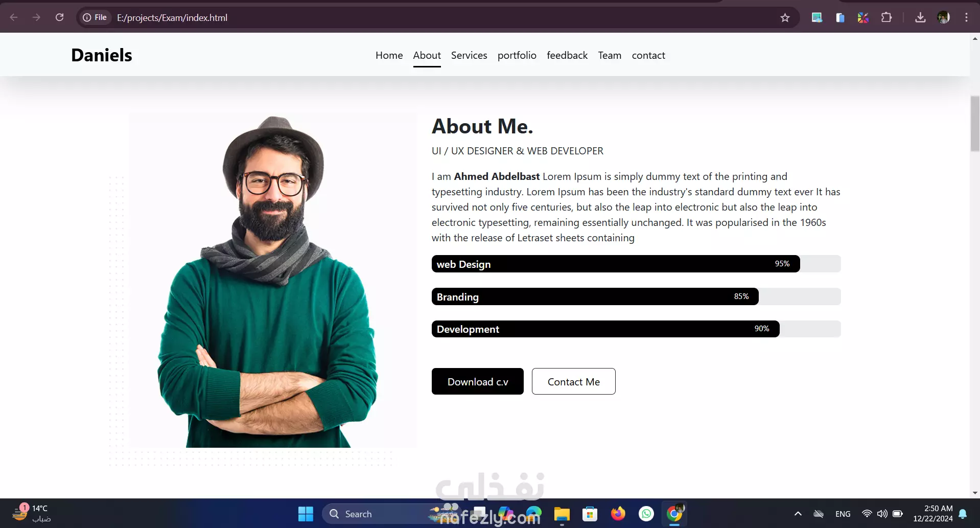Open Chrome's three-dot menu
The height and width of the screenshot is (528, 980).
click(x=966, y=17)
